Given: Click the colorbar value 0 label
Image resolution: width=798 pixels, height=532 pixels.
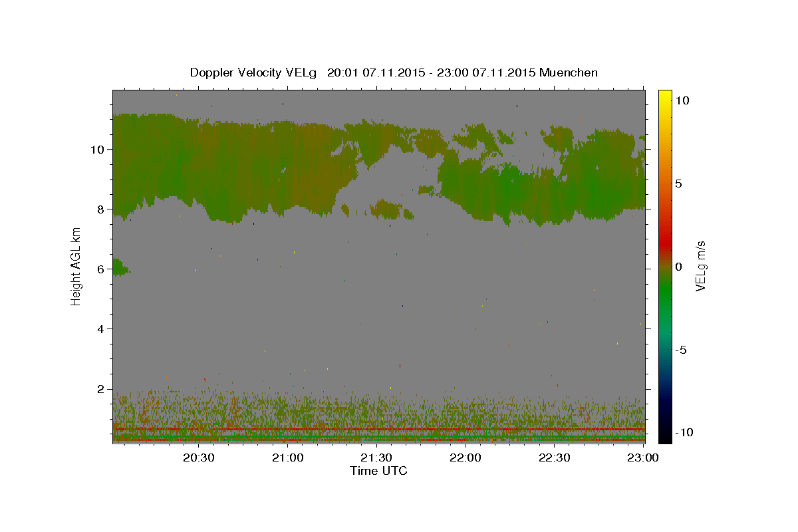Looking at the screenshot, I should tap(678, 266).
